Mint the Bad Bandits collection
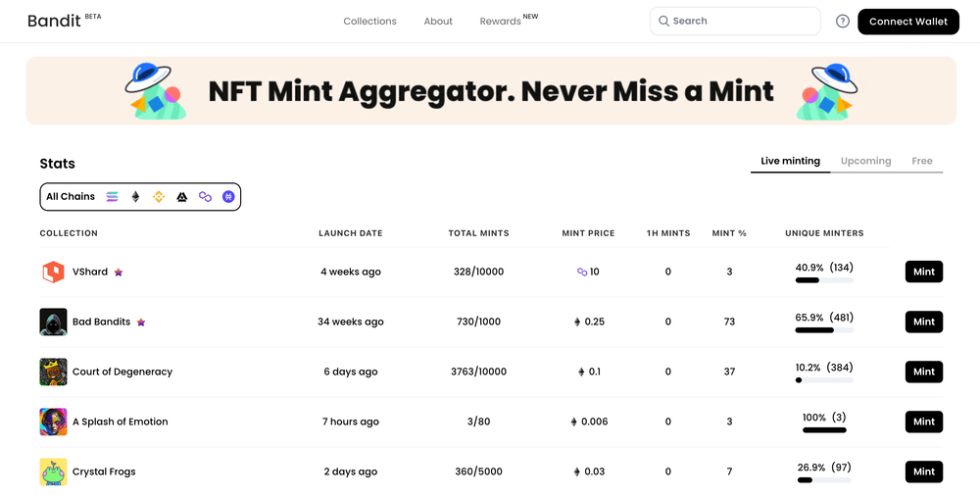980x496 pixels. pyautogui.click(x=924, y=322)
